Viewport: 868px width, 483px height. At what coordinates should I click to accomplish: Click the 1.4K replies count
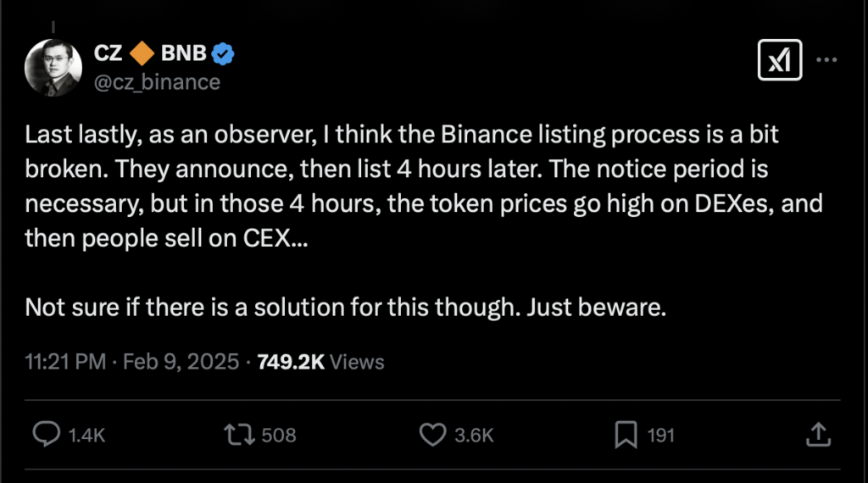tap(86, 436)
